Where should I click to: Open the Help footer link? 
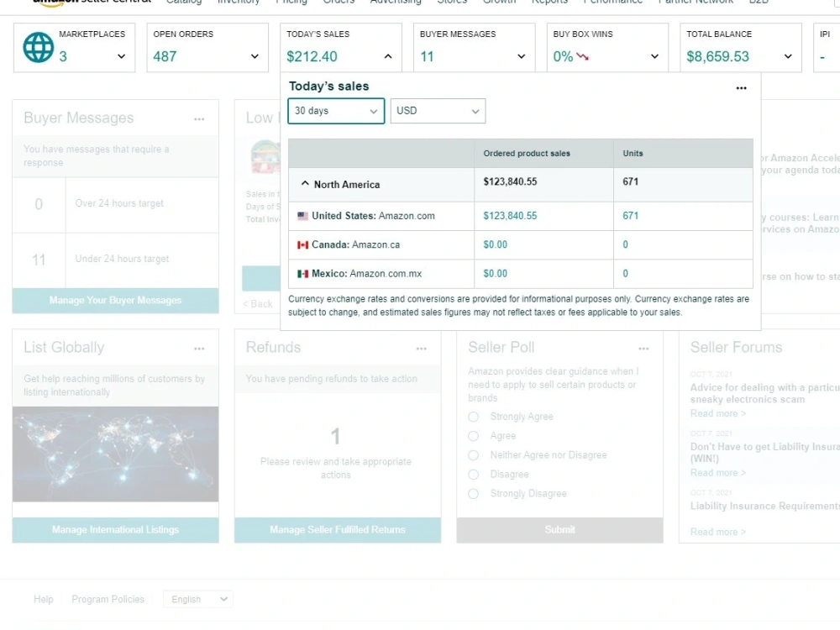click(x=44, y=599)
